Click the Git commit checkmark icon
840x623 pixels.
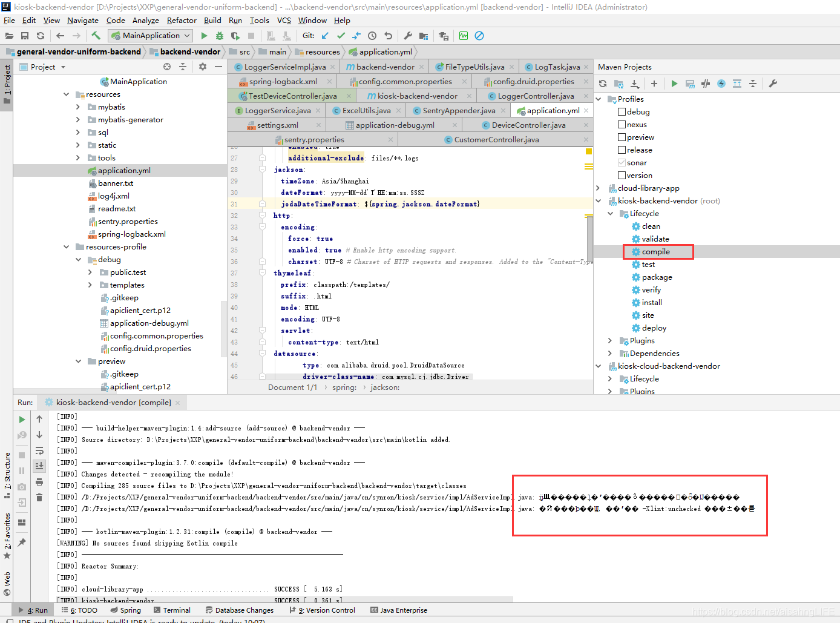(x=341, y=36)
